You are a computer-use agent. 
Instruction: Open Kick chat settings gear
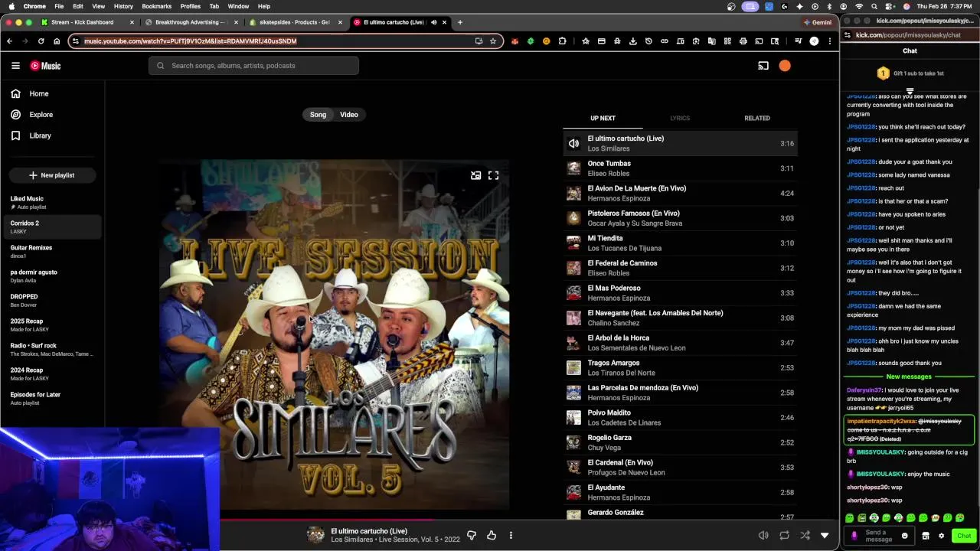pyautogui.click(x=942, y=536)
